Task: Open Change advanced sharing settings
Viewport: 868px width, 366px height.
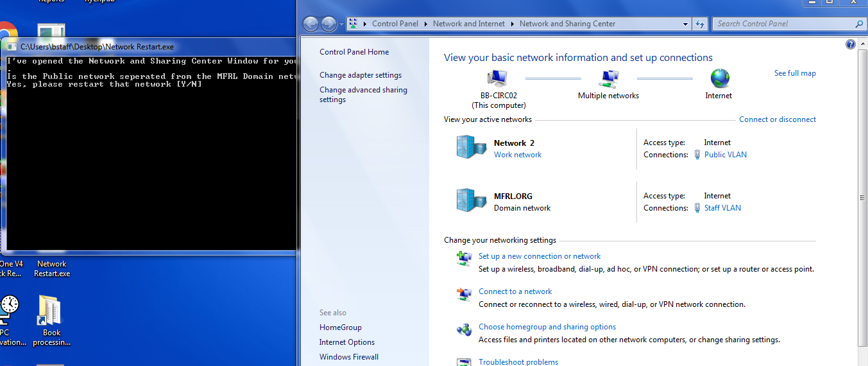Action: tap(363, 95)
